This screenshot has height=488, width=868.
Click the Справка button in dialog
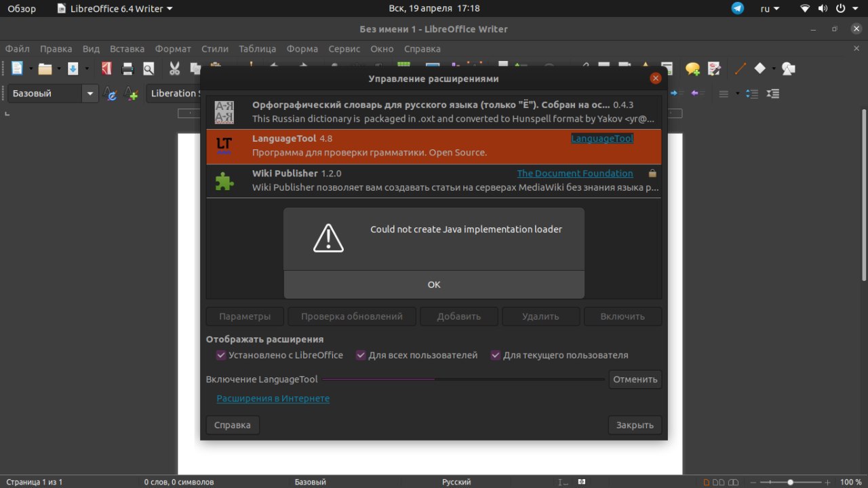[x=233, y=425]
